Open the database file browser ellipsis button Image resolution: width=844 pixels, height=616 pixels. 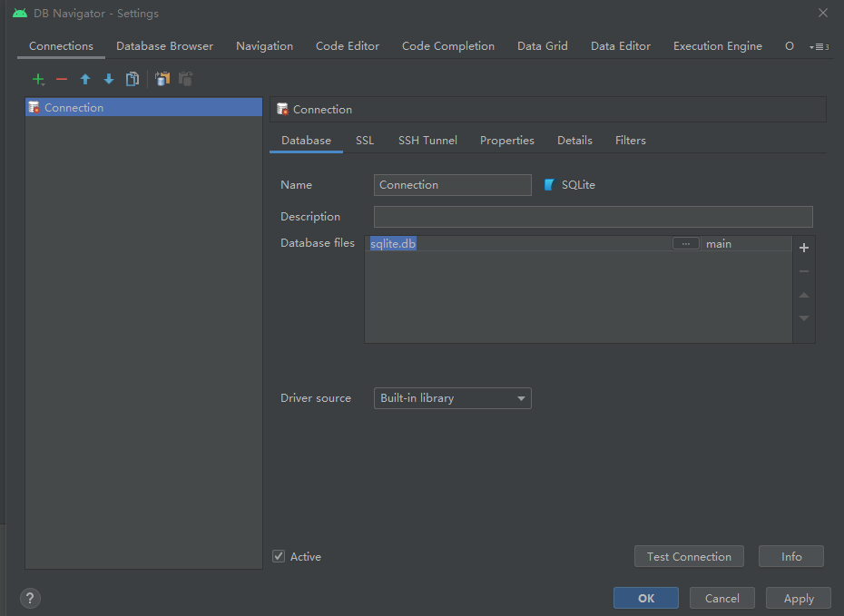coord(685,243)
